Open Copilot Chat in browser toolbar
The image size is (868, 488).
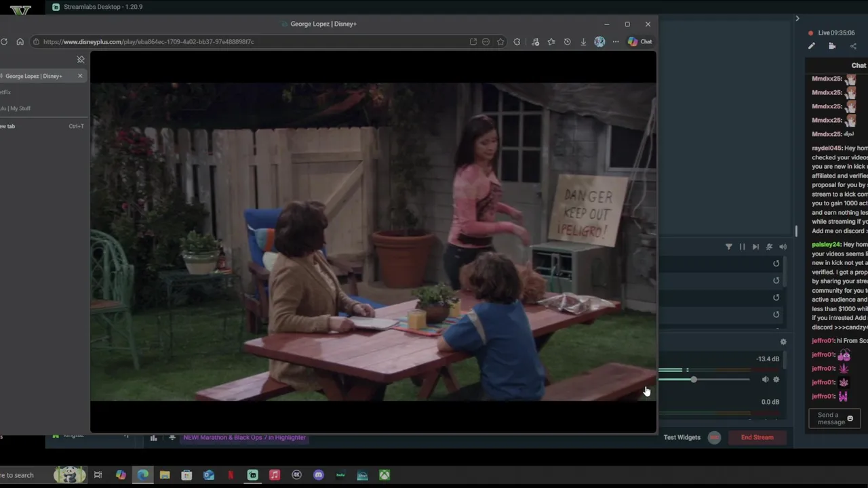639,41
